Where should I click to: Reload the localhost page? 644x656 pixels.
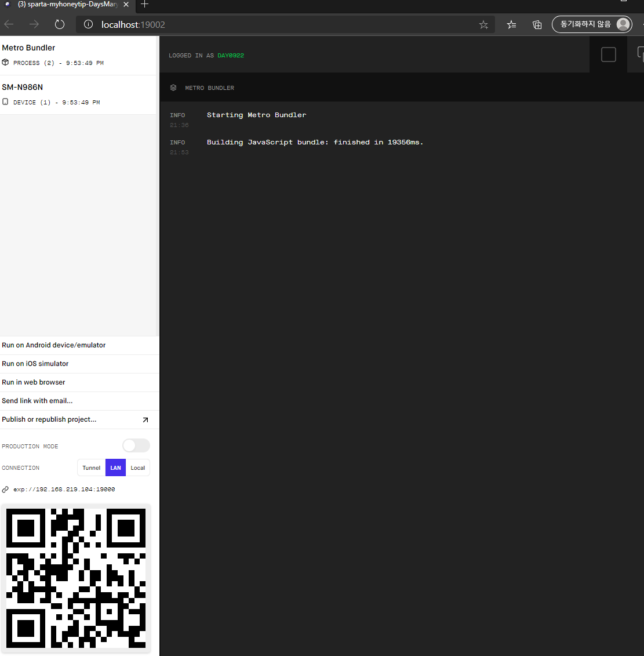59,24
